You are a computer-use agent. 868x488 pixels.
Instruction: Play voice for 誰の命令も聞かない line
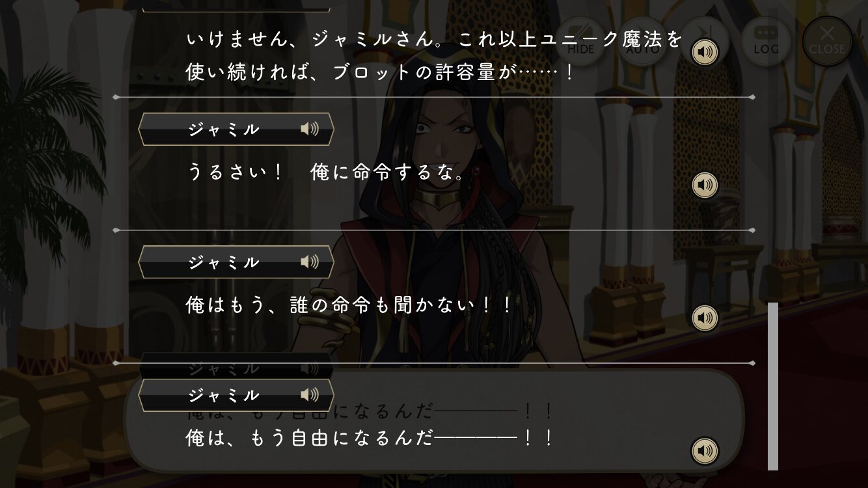click(x=705, y=318)
